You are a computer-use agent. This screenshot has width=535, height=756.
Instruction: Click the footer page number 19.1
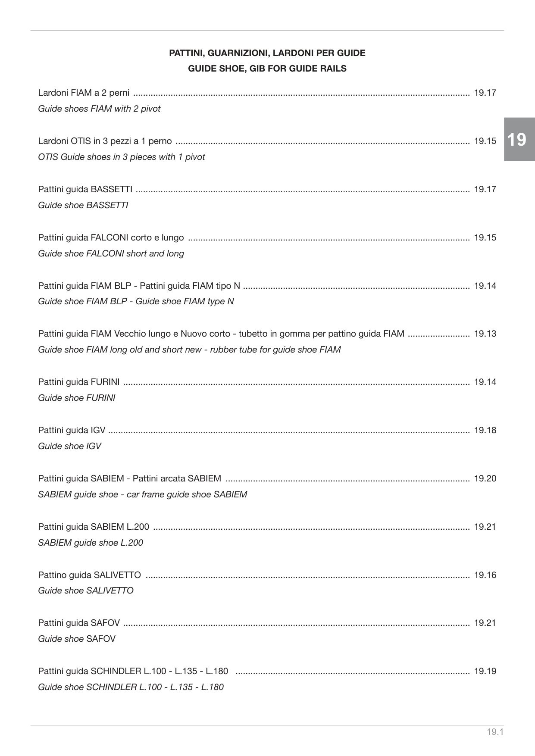click(495, 732)
